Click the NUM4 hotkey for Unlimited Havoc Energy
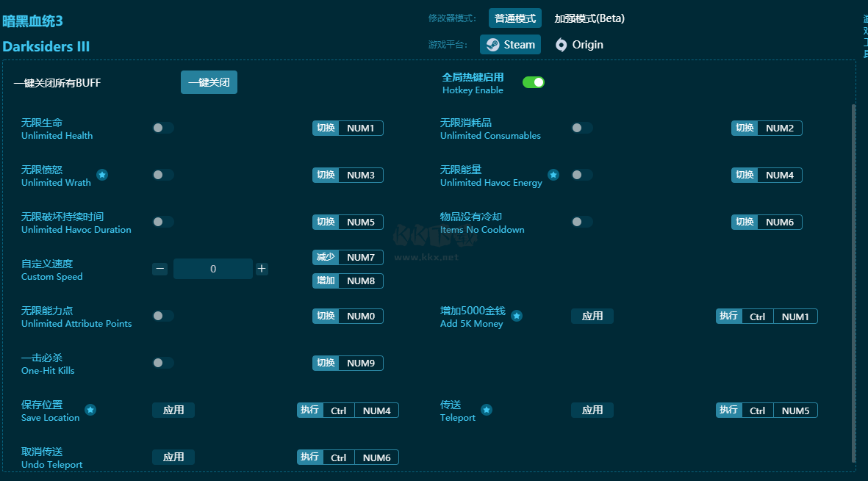Viewport: 868px width, 481px height. 767,176
